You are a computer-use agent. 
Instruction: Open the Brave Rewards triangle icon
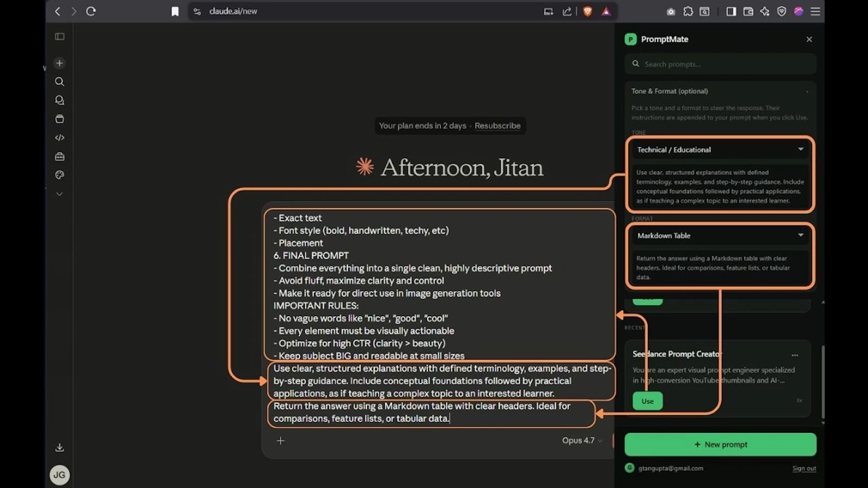[x=606, y=11]
